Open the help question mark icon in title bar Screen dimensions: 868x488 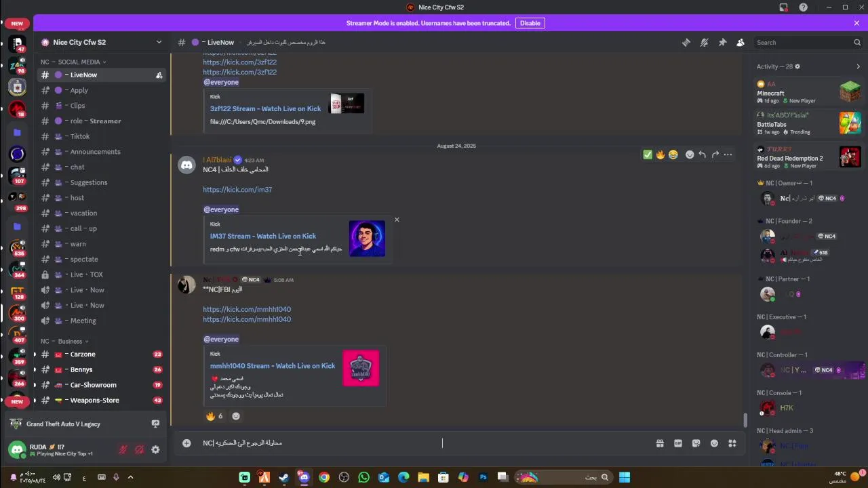click(803, 7)
